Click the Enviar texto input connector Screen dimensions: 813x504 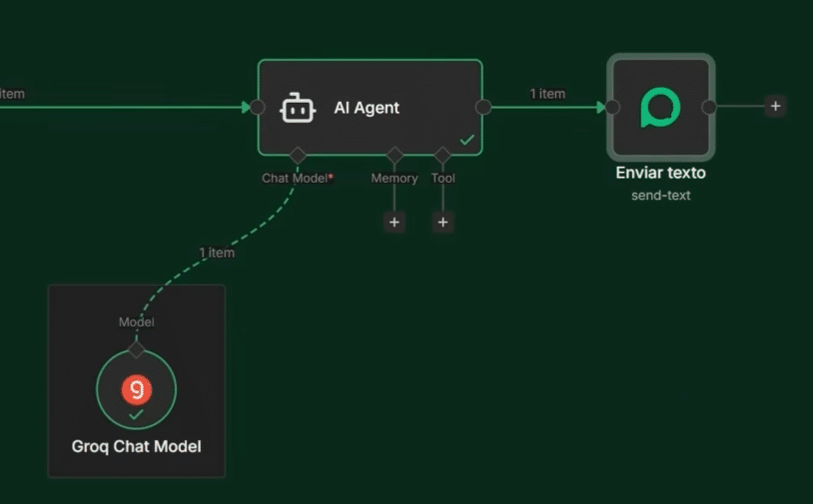pyautogui.click(x=612, y=107)
